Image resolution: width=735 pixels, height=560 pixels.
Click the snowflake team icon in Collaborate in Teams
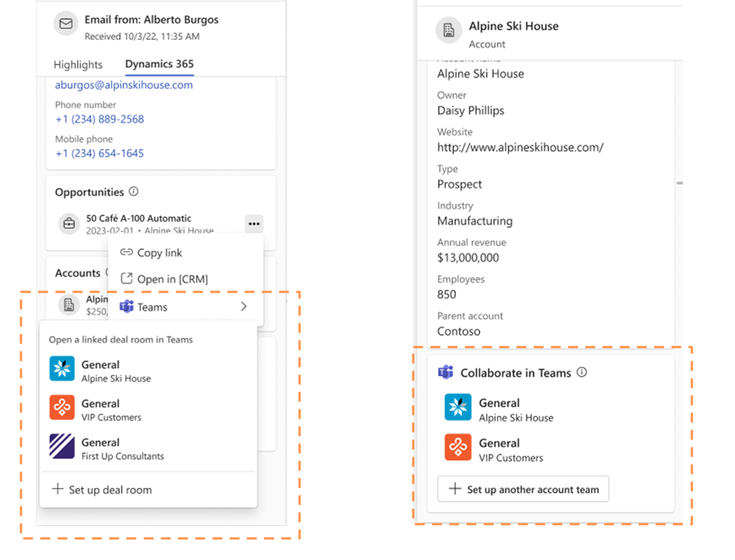[x=458, y=406]
